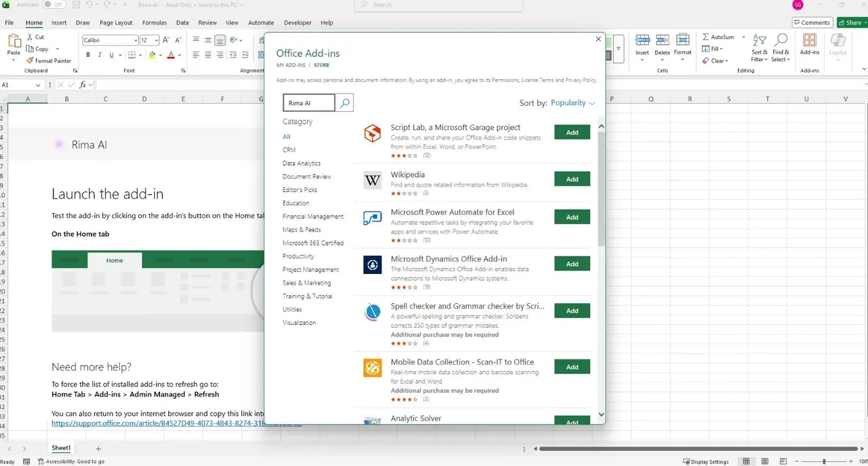Open the Comments pane
This screenshot has width=868, height=466.
(x=812, y=22)
